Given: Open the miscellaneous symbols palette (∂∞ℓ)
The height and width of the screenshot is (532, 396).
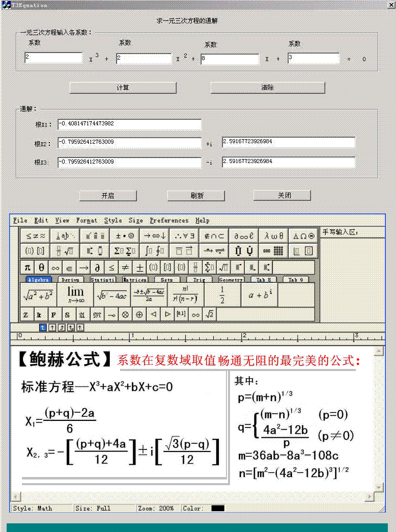Looking at the screenshot, I should [x=244, y=236].
